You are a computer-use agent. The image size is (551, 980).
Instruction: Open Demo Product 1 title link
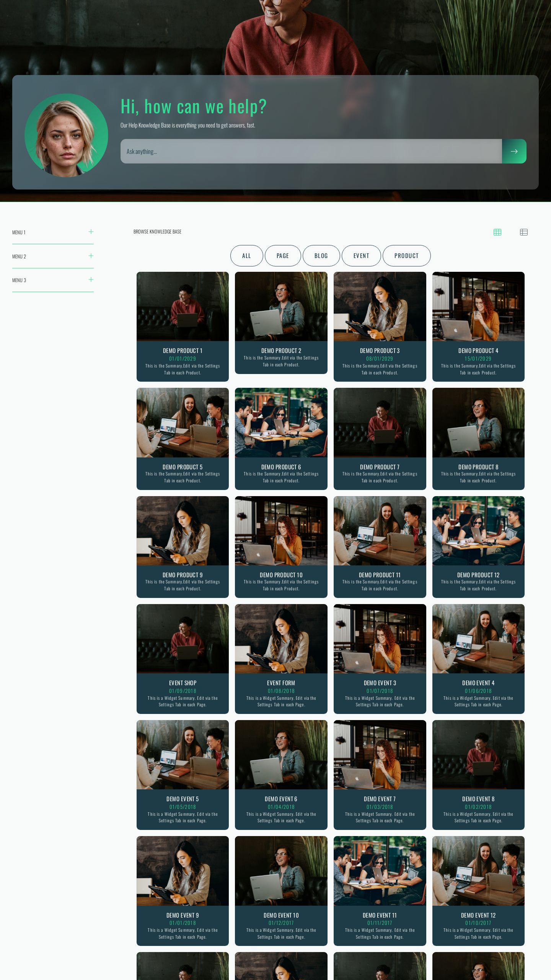(183, 351)
